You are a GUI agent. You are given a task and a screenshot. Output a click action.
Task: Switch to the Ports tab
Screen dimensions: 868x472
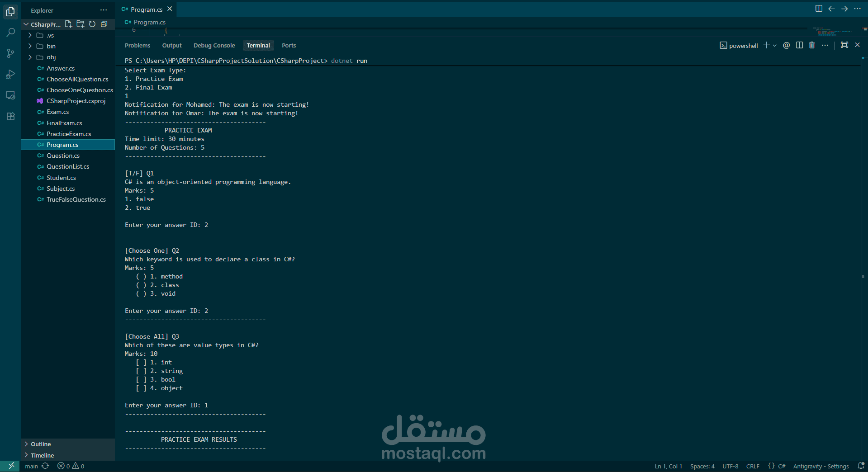289,45
